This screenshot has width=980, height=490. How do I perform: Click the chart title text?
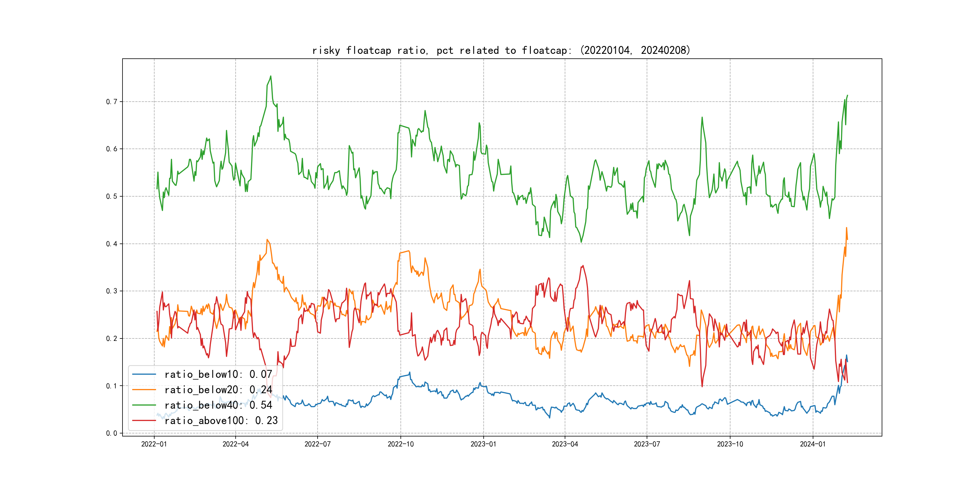(x=501, y=50)
